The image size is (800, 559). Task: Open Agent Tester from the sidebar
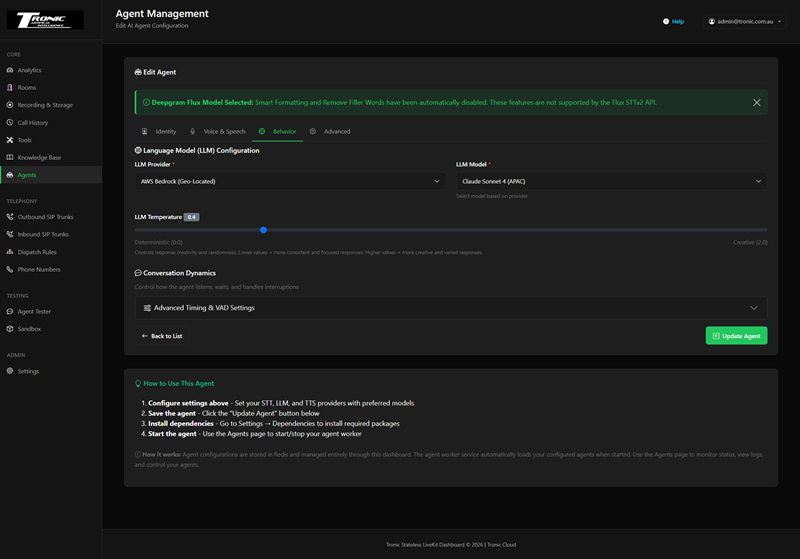click(x=51, y=311)
